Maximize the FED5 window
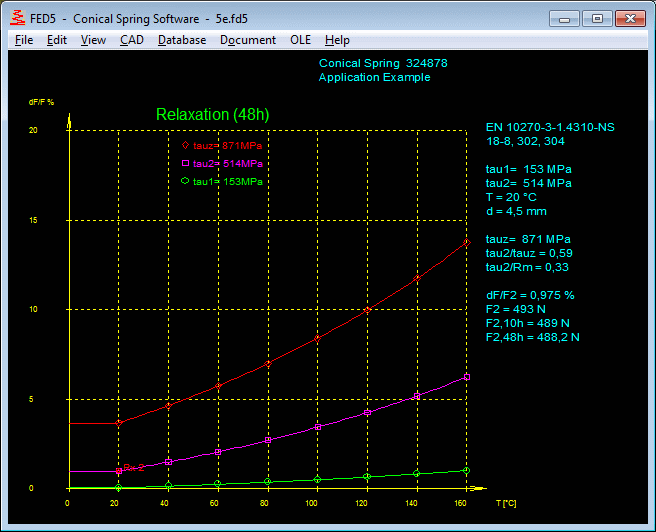This screenshot has width=656, height=532. (597, 17)
